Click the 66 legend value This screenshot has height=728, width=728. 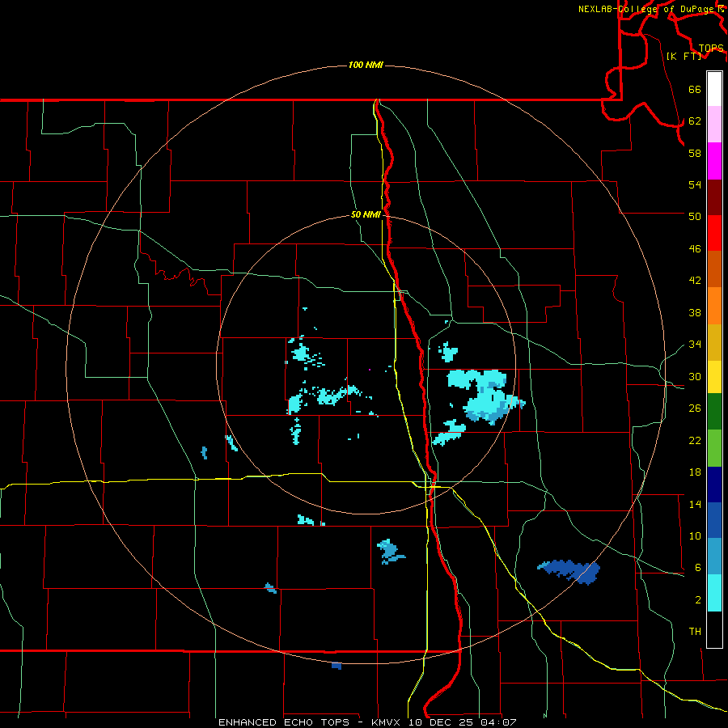[695, 89]
